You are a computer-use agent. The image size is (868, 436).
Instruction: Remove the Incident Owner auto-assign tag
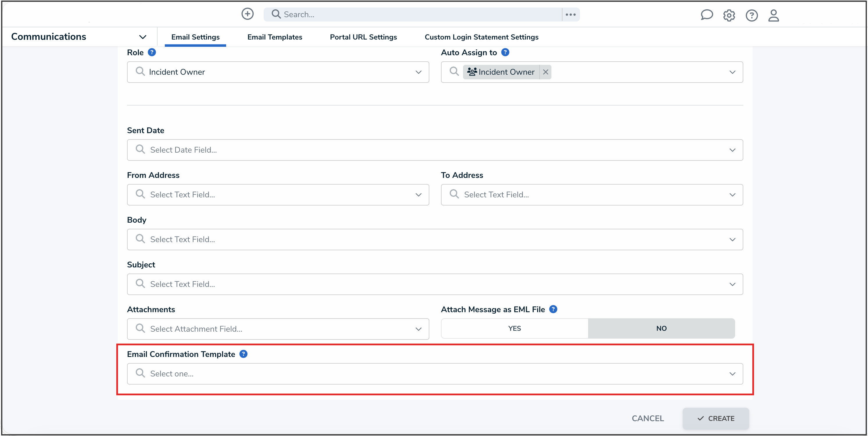pyautogui.click(x=546, y=72)
